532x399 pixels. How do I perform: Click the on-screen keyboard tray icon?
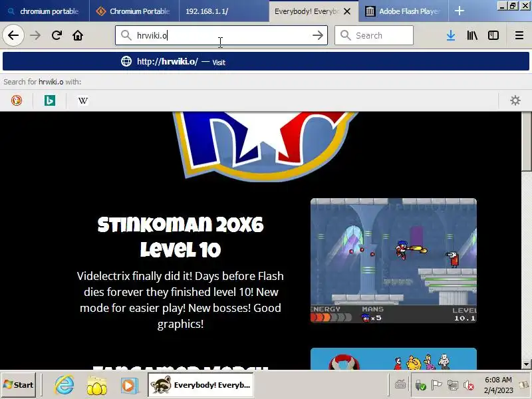click(400, 385)
